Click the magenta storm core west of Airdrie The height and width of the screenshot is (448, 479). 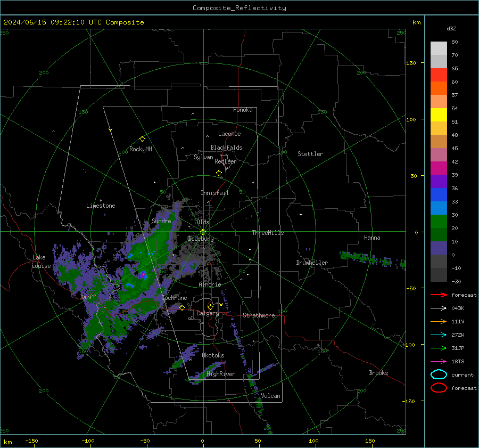[143, 275]
